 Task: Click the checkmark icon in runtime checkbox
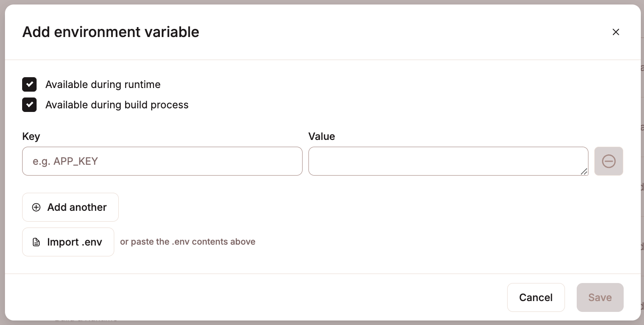coord(29,84)
